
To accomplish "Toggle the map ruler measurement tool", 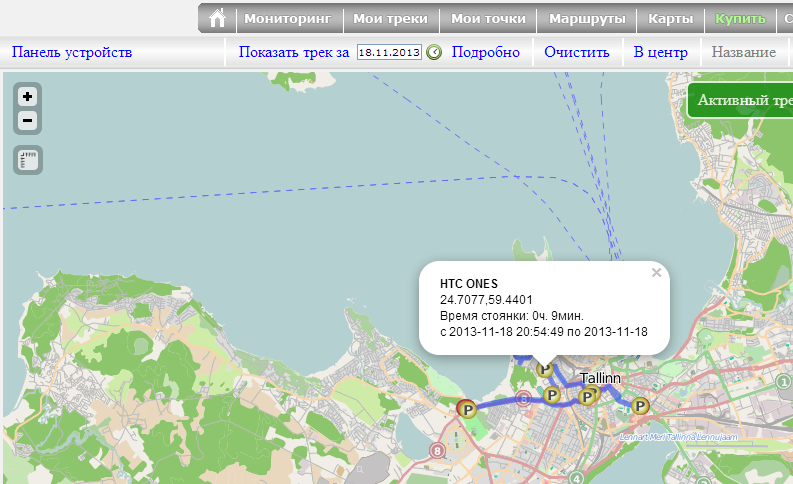I will [27, 159].
